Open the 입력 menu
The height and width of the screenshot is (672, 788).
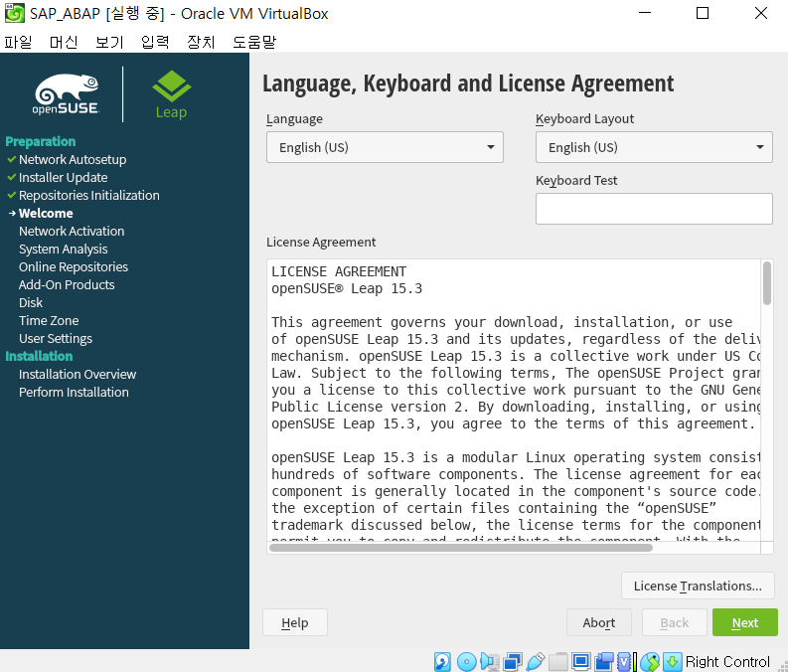pyautogui.click(x=155, y=42)
